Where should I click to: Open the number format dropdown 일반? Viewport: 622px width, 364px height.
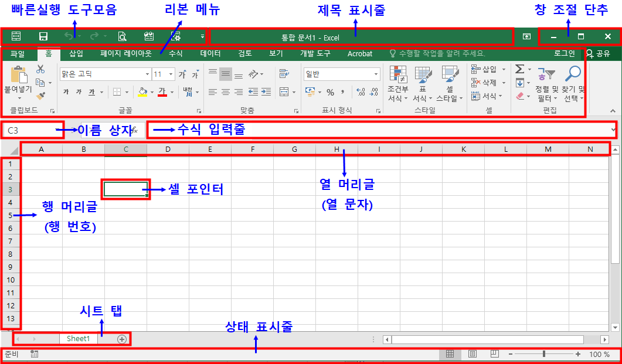[342, 74]
